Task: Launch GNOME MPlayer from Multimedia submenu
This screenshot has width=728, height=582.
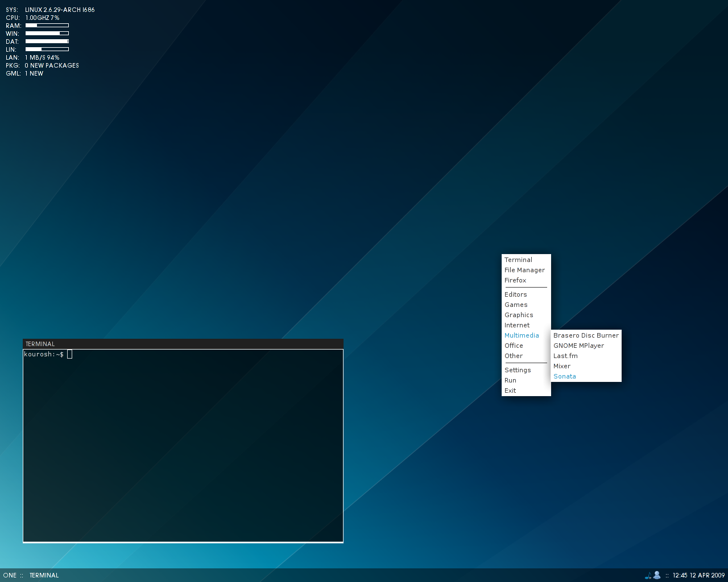Action: (586, 346)
